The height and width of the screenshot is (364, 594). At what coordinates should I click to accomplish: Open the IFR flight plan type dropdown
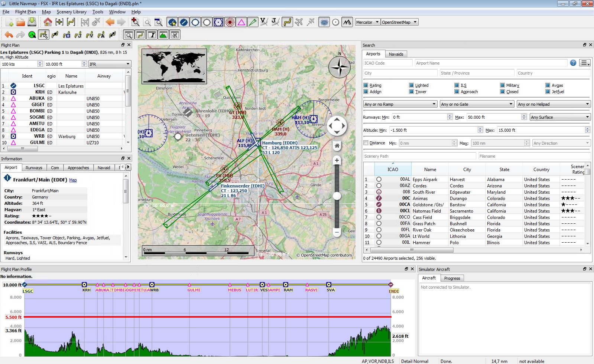pyautogui.click(x=110, y=64)
